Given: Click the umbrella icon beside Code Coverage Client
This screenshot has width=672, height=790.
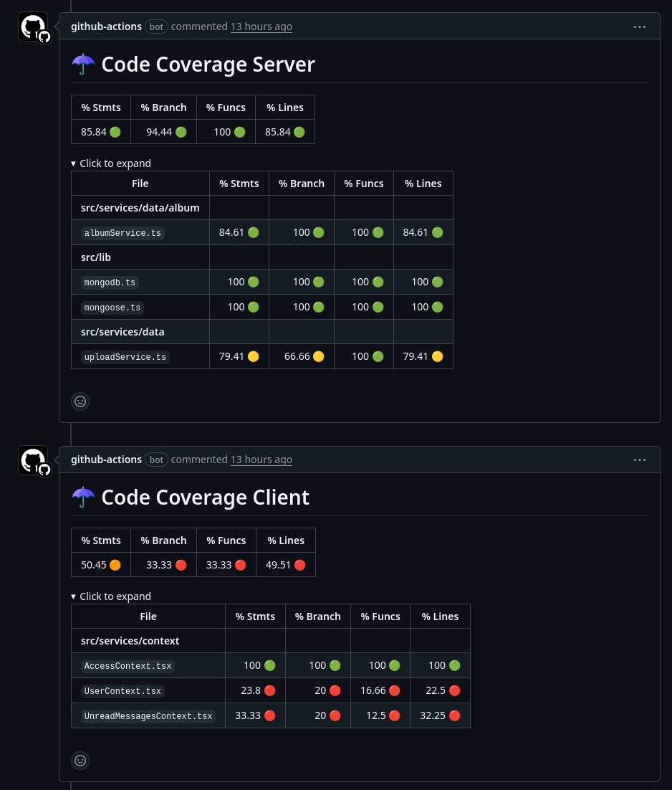Looking at the screenshot, I should [83, 497].
